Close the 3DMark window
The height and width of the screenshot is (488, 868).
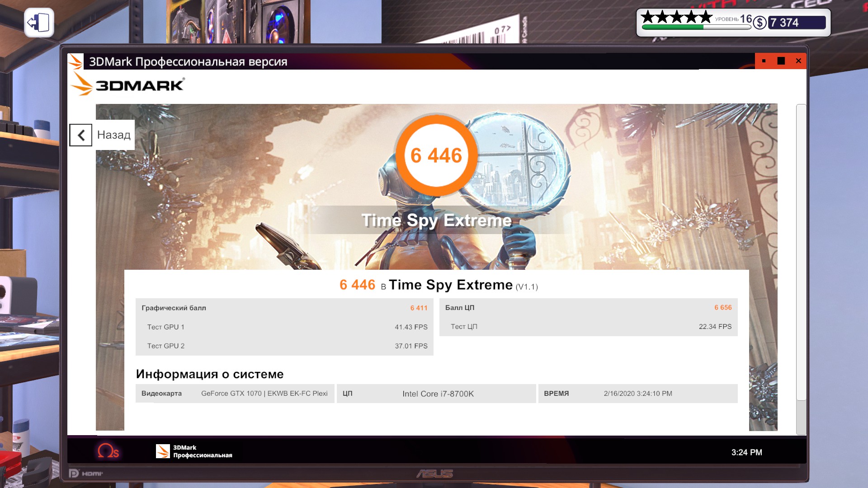tap(798, 61)
